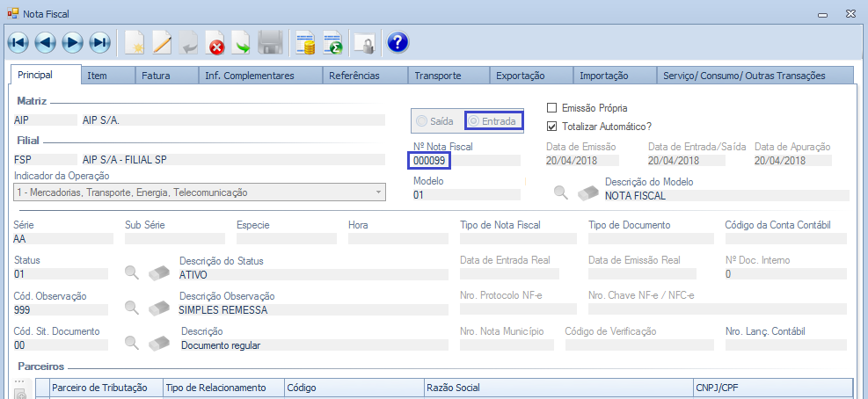Click the Sub Série input field
This screenshot has width=868, height=399.
click(175, 239)
